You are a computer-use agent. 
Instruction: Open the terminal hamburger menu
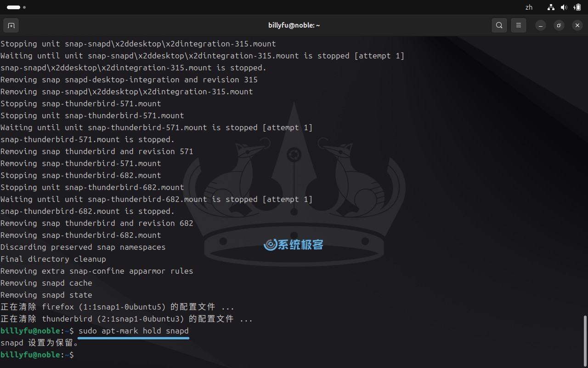[519, 25]
